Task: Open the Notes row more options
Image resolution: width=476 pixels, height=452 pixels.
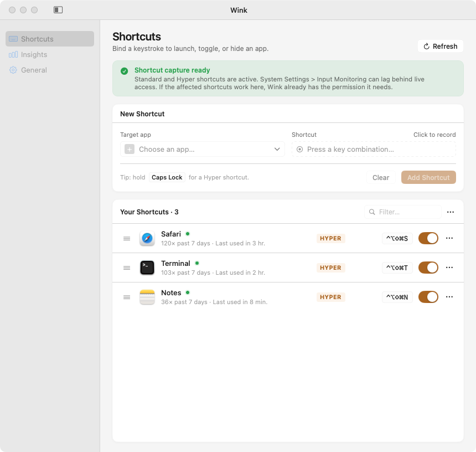Action: pos(449,297)
